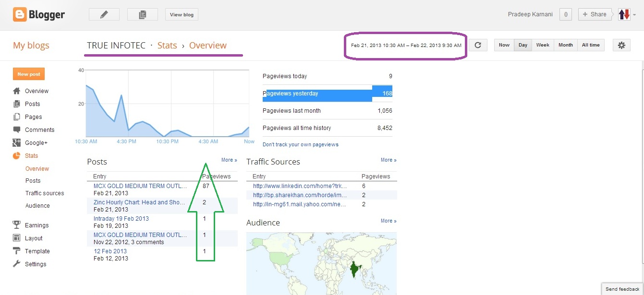Switch time range to Month

click(565, 45)
